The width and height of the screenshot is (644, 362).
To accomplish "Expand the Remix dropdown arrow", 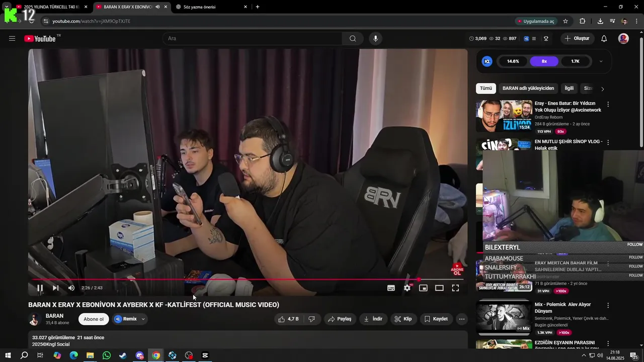I will pos(143,319).
